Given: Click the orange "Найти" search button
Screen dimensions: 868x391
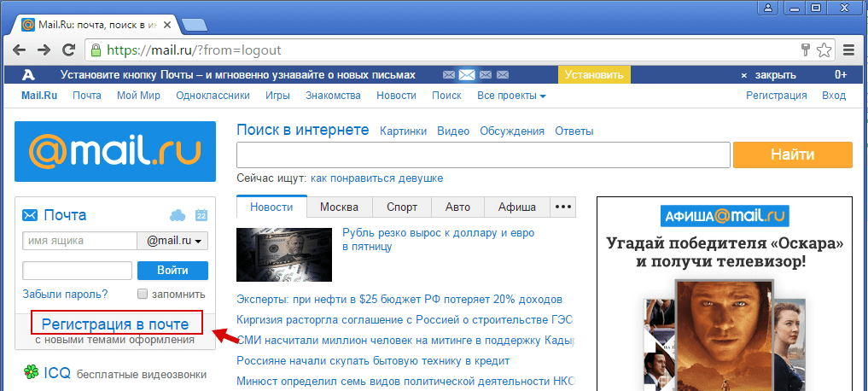Looking at the screenshot, I should (x=792, y=155).
